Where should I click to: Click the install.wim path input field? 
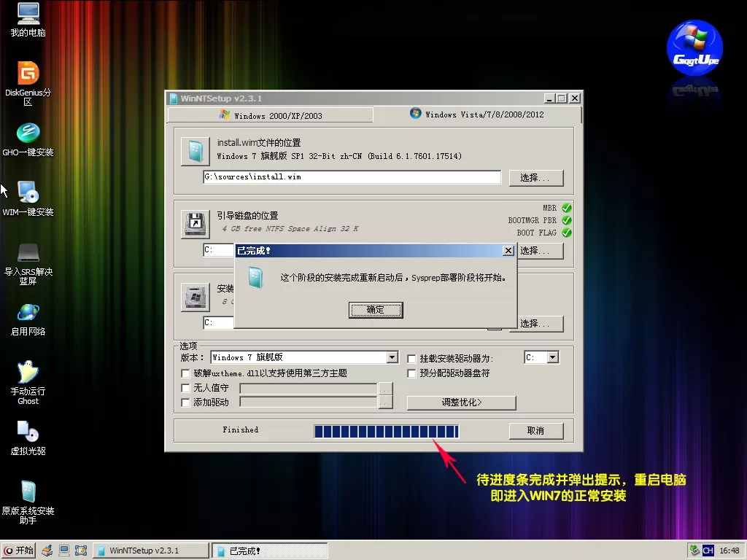[x=352, y=177]
